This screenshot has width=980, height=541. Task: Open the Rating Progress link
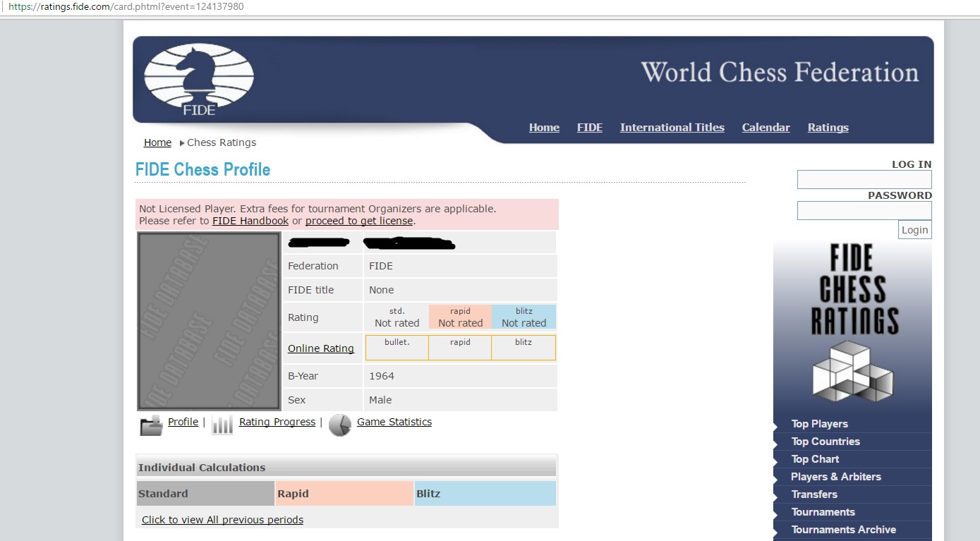tap(277, 422)
